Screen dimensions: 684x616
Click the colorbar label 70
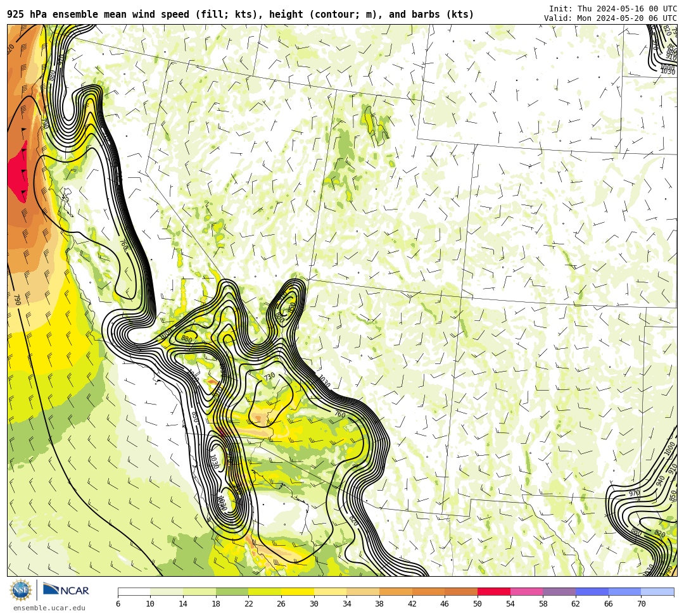pos(641,604)
